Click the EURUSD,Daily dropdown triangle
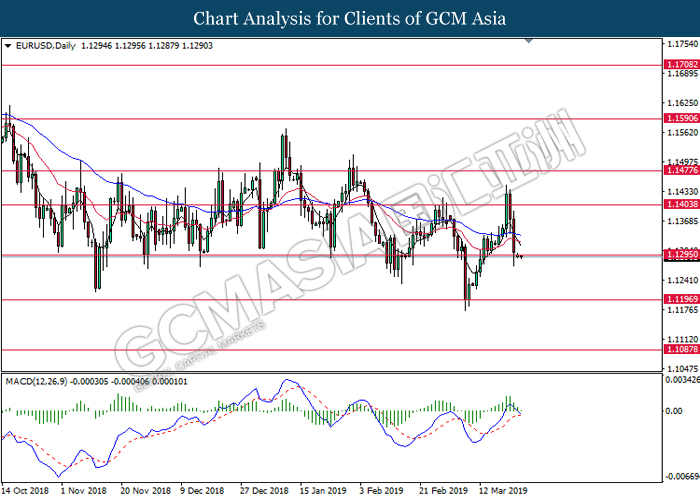Image resolution: width=700 pixels, height=500 pixels. point(8,46)
